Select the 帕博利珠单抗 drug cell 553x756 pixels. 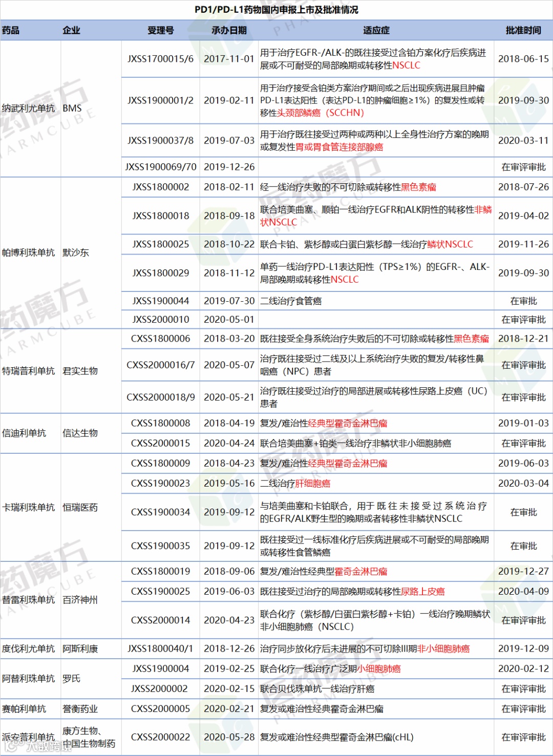coord(28,253)
